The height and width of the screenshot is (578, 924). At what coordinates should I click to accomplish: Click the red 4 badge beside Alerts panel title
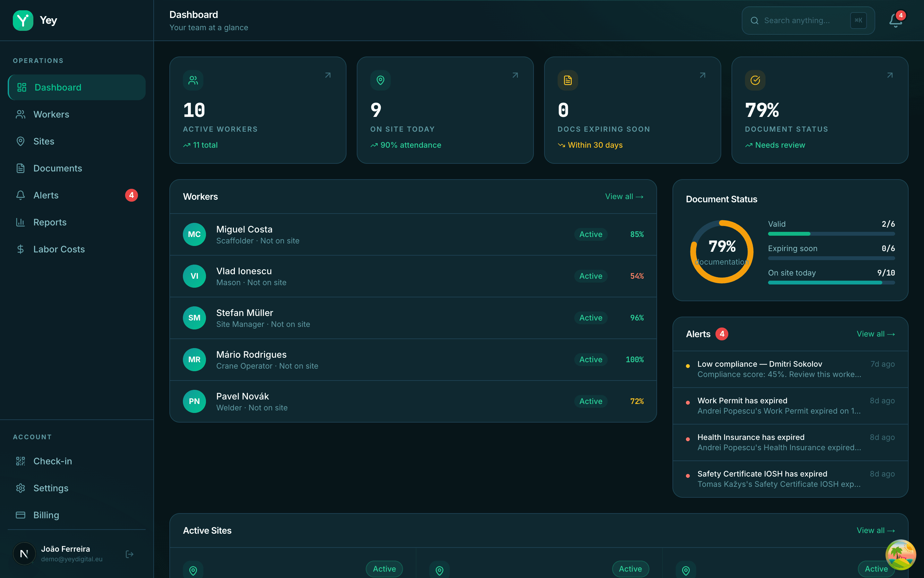[722, 334]
